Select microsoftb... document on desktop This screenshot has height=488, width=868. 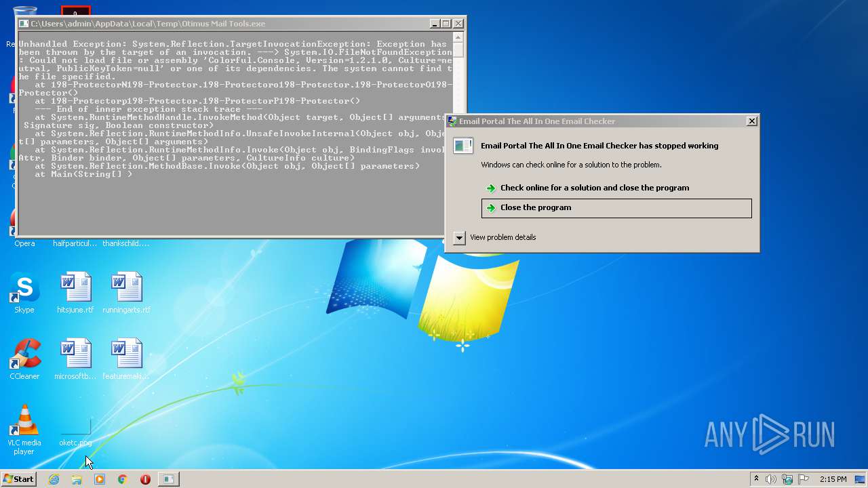click(75, 359)
